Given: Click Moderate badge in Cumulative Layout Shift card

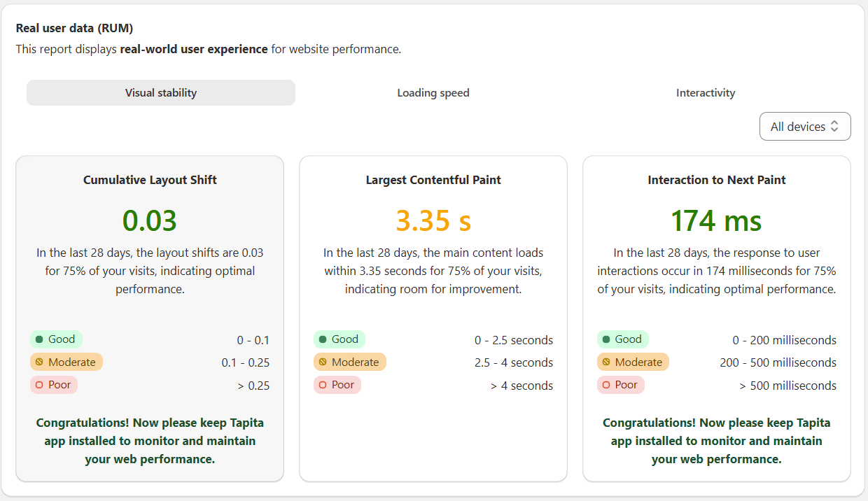Looking at the screenshot, I should tap(66, 362).
